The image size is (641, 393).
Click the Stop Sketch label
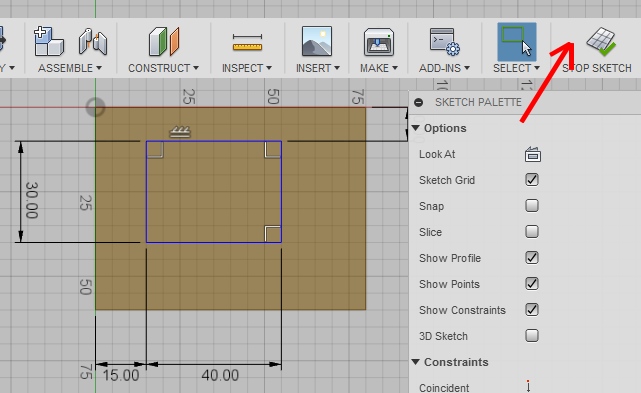597,68
